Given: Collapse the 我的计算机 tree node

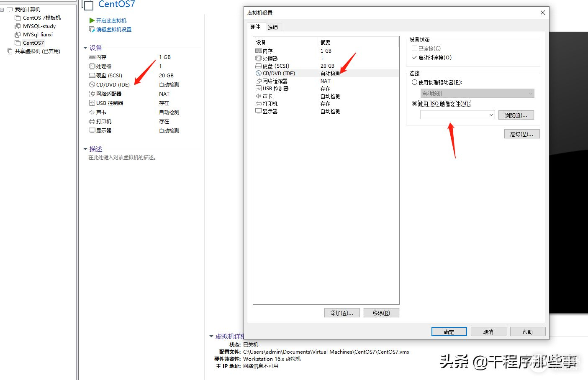Looking at the screenshot, I should pyautogui.click(x=2, y=9).
